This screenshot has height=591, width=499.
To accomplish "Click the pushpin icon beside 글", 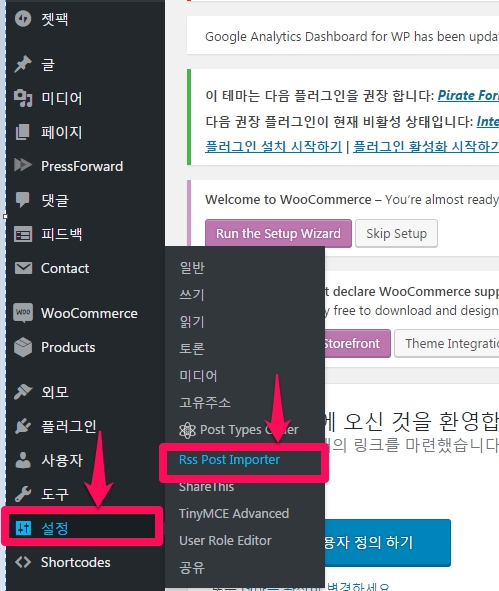I will pos(23,64).
